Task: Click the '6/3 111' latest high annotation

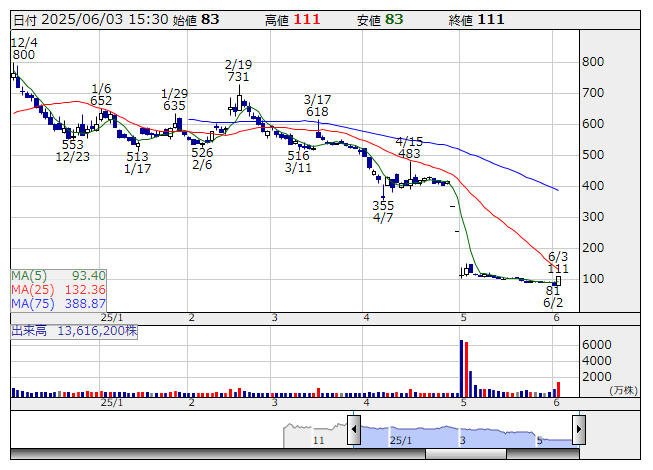Action: click(558, 262)
